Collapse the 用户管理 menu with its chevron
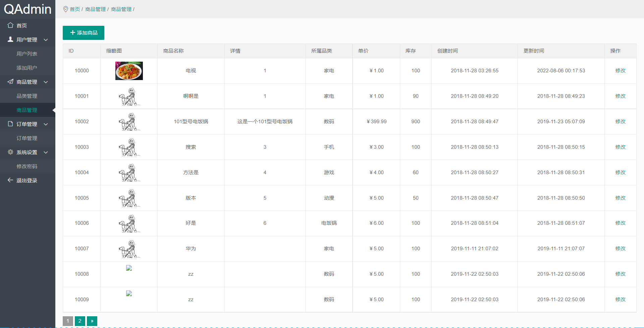The image size is (644, 328). tap(46, 40)
